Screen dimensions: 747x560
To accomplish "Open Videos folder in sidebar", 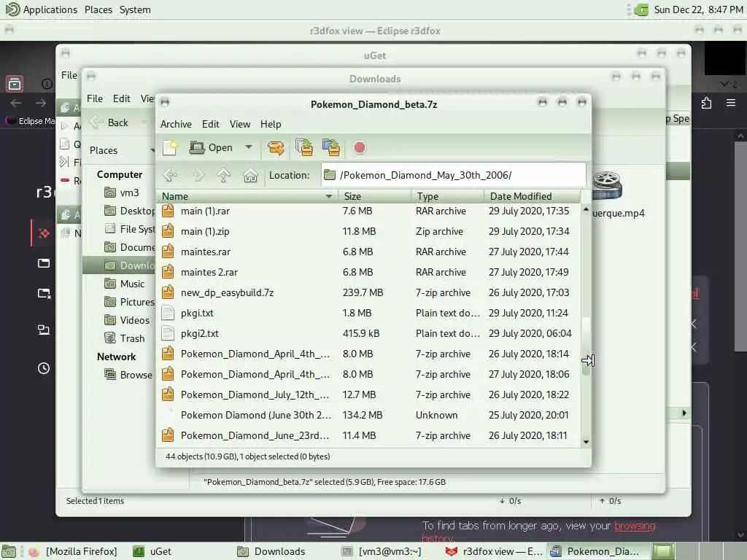I will [127, 320].
